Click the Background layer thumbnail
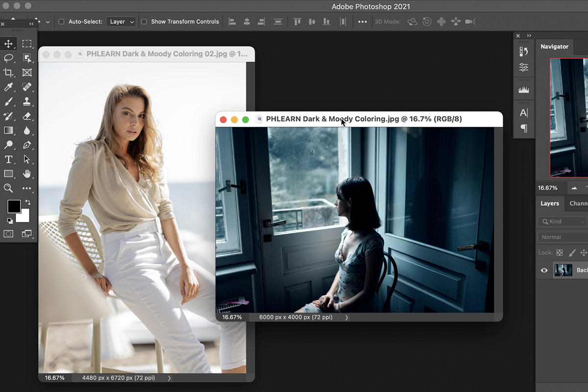The image size is (588, 392). [x=563, y=270]
